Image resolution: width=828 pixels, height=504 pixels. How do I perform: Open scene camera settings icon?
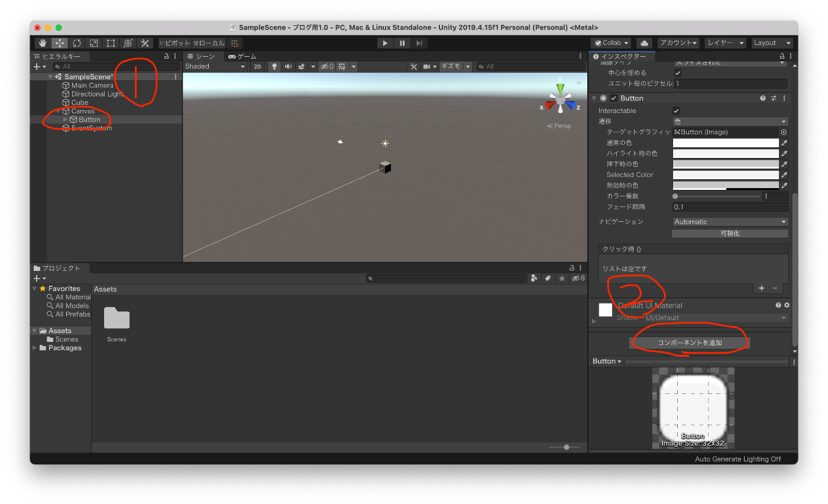point(427,67)
